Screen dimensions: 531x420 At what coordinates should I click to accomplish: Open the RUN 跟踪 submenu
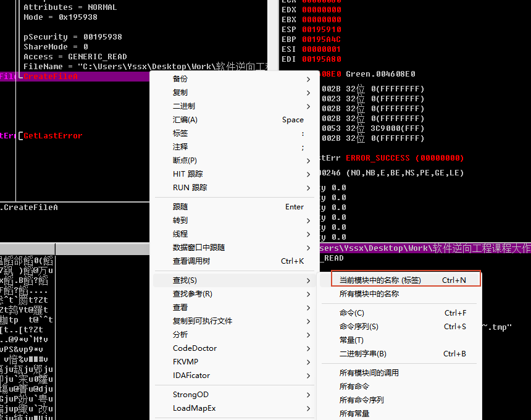pyautogui.click(x=235, y=187)
